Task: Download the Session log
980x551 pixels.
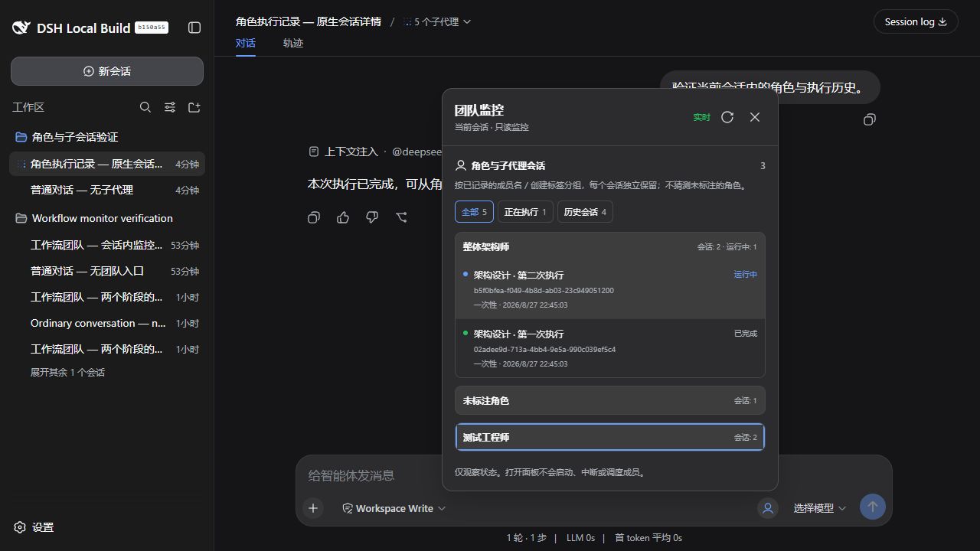Action: point(916,21)
